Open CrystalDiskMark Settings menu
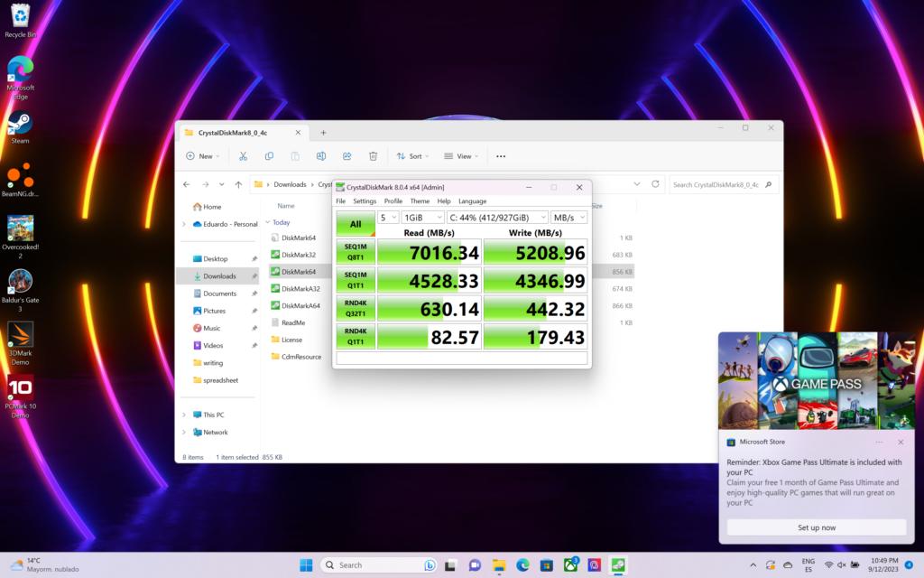Screen dimensions: 924x578 click(x=365, y=201)
